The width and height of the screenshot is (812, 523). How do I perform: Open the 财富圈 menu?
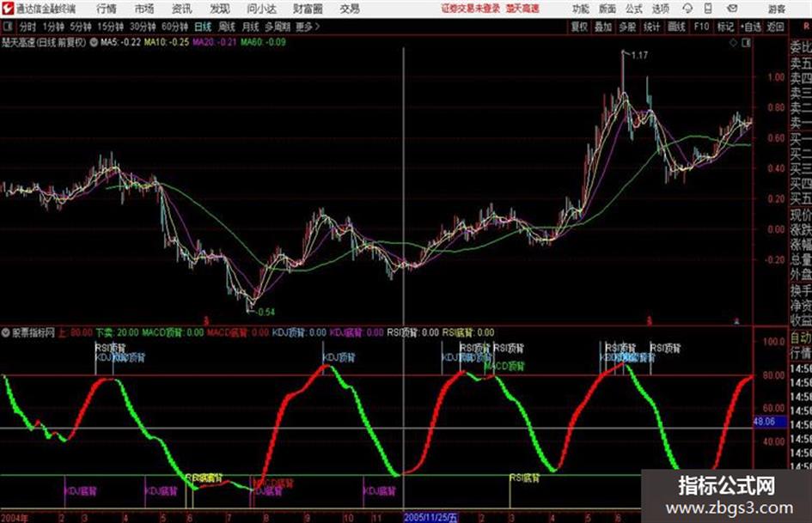coord(308,9)
